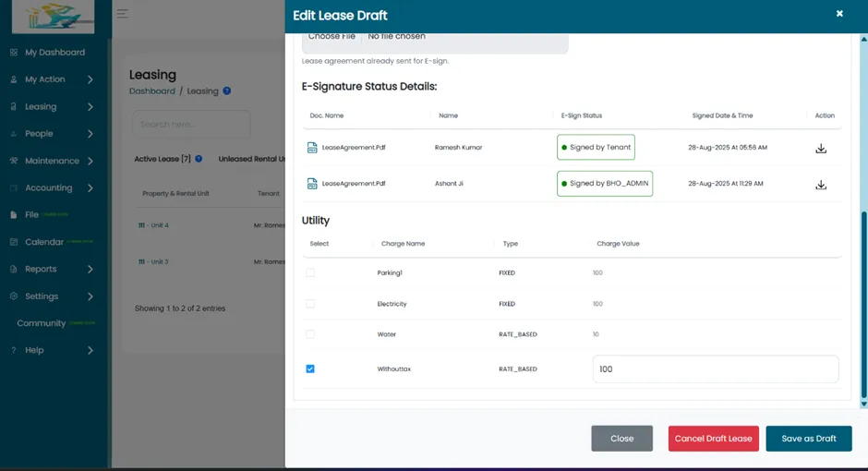Expand the Accounting menu chevron

coord(90,187)
